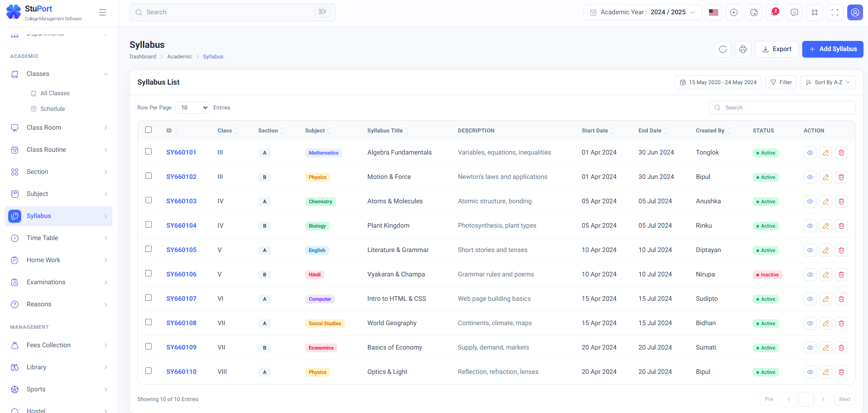Screen dimensions: 868x413
Task: Tick the checkbox for row SY660105
Action: click(x=148, y=249)
